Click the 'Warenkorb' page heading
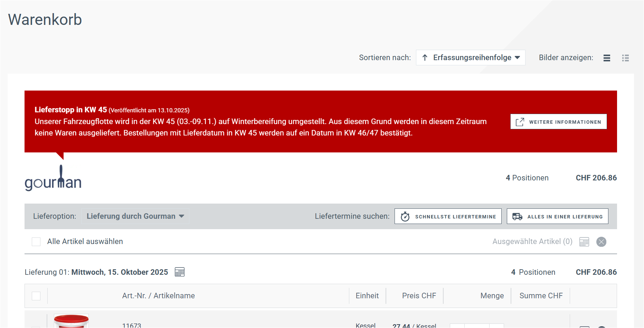This screenshot has height=328, width=644. 45,20
